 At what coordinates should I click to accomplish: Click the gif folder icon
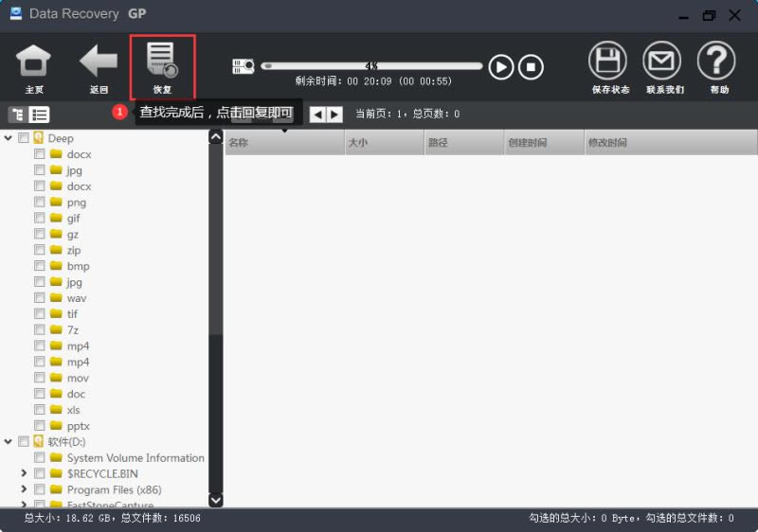(x=56, y=218)
